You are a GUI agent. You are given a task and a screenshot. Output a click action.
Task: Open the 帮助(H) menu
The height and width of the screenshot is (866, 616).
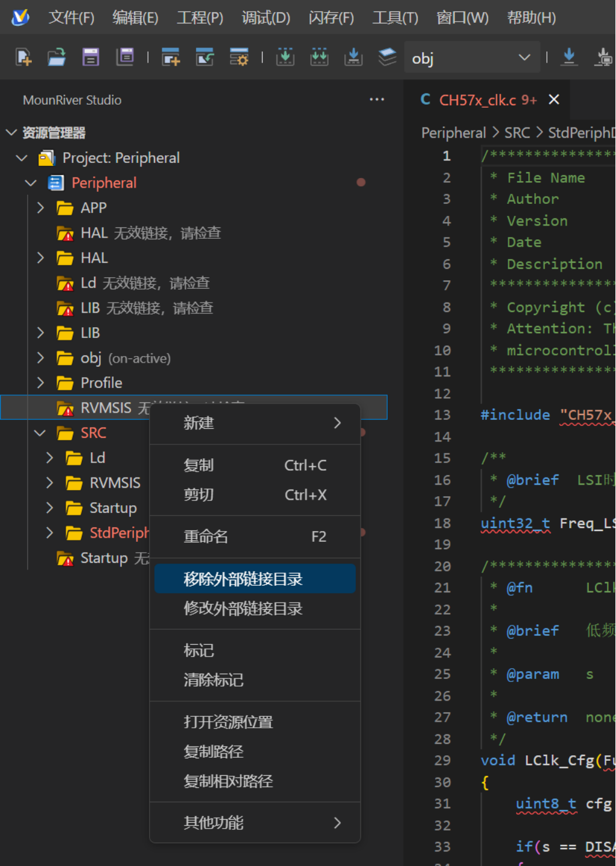click(531, 17)
